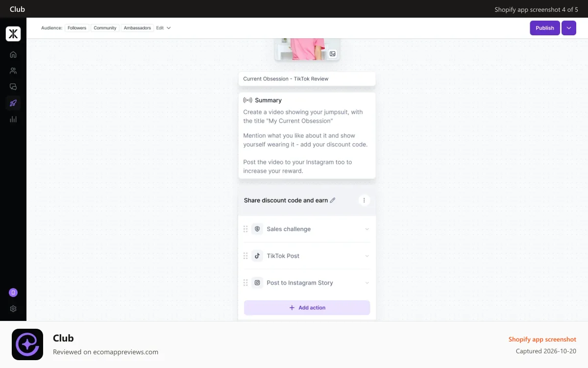Click the Sales challenge label

(289, 229)
